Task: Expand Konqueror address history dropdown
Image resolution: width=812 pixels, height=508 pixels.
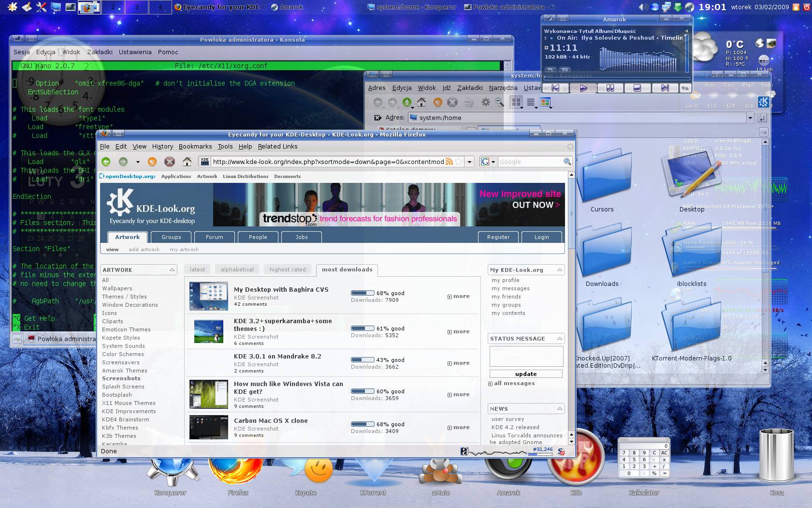Action: tap(750, 118)
